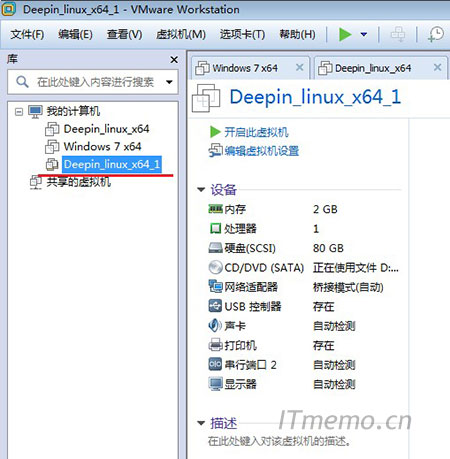Select the 显示器 device label
Viewport: 450px width, 459px height.
(240, 384)
